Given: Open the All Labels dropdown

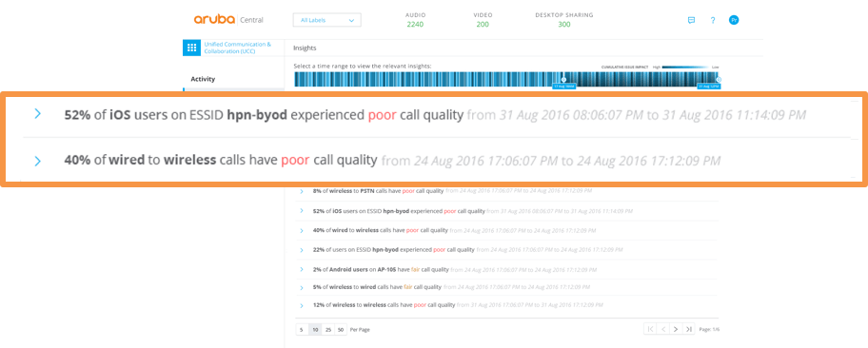Looking at the screenshot, I should point(327,21).
